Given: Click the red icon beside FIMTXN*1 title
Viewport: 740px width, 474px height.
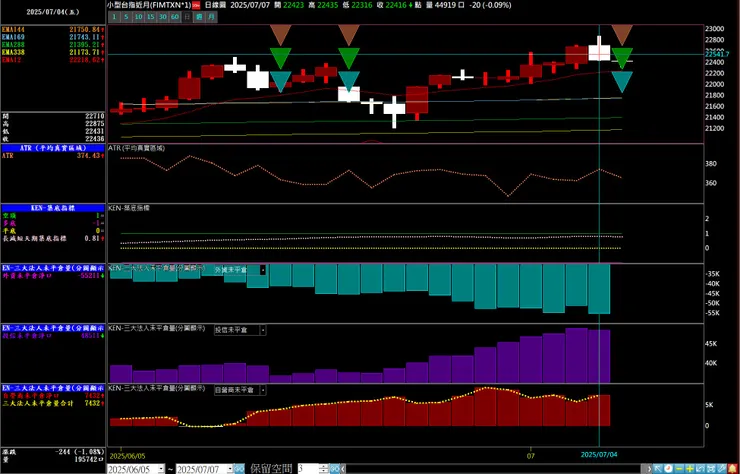Looking at the screenshot, I should pos(195,5).
